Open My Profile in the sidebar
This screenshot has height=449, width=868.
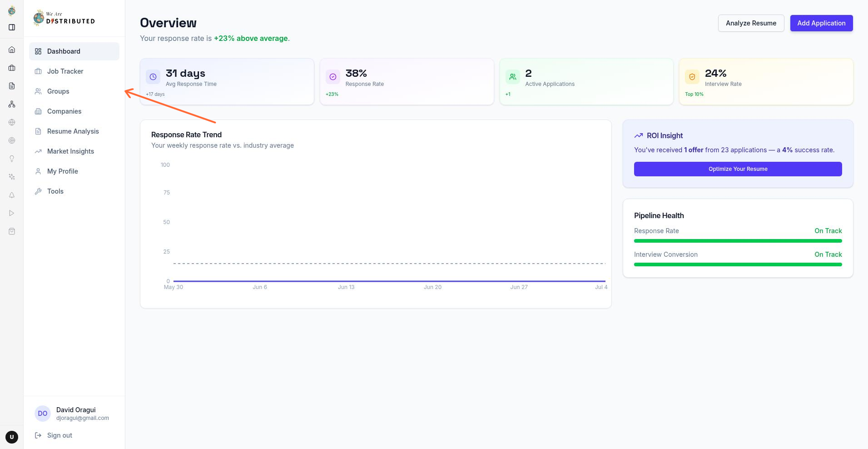74,171
